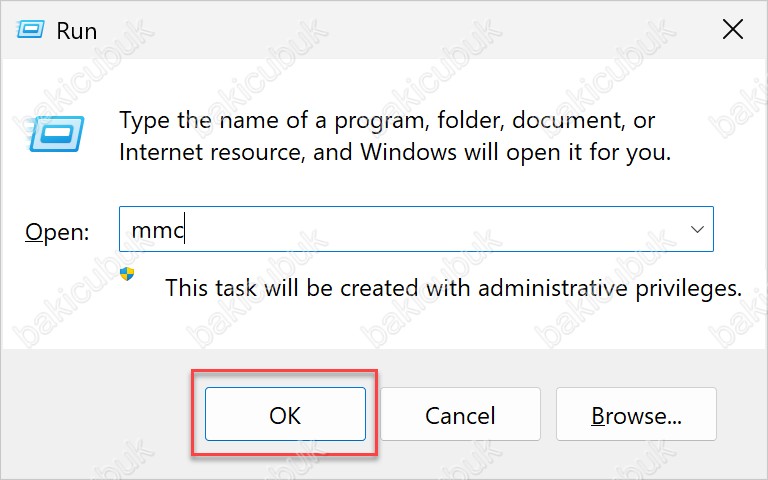Viewport: 768px width, 480px height.
Task: Click the word "Windows" in the description
Action: coord(409,152)
